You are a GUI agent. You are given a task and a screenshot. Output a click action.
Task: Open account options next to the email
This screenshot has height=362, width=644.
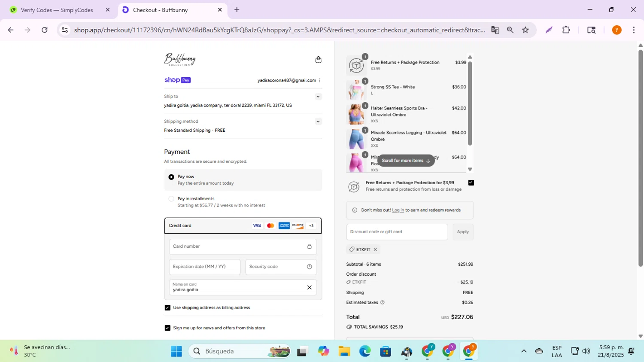320,80
